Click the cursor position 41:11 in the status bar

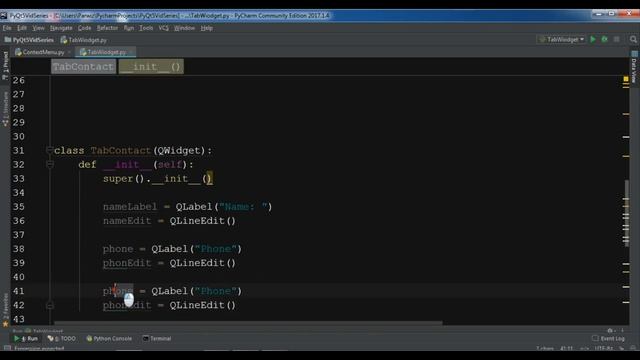pyautogui.click(x=567, y=348)
